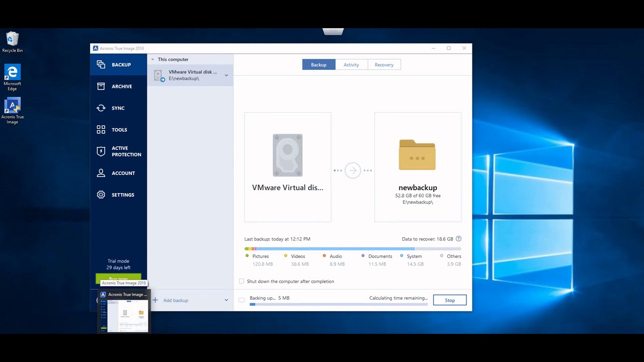Open the Tools grid icon

[x=101, y=130]
